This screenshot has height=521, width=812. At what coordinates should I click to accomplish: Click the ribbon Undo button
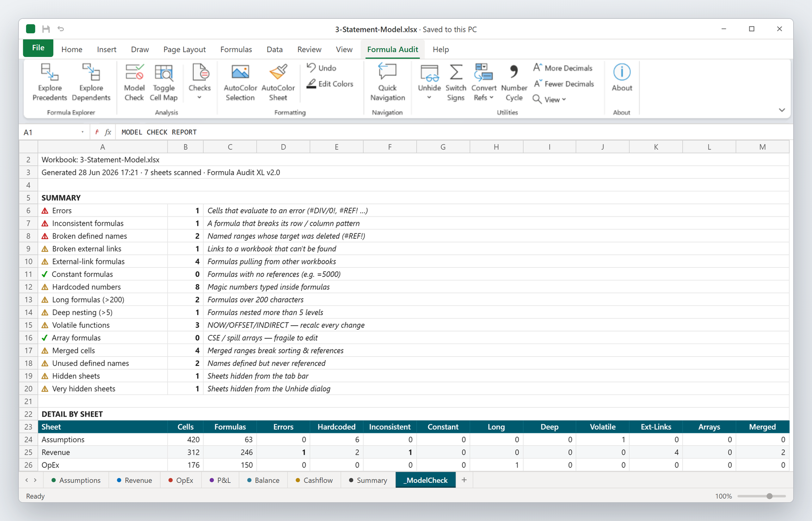point(321,68)
